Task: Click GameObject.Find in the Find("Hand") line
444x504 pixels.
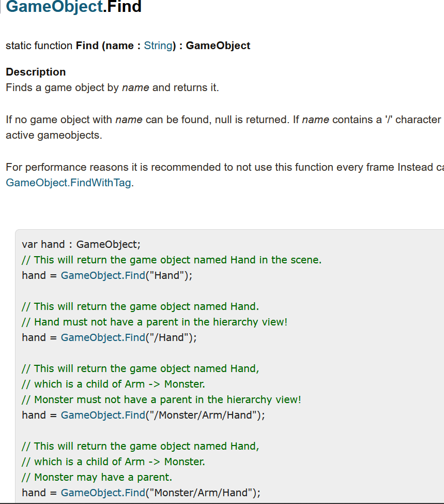Action: 103,275
